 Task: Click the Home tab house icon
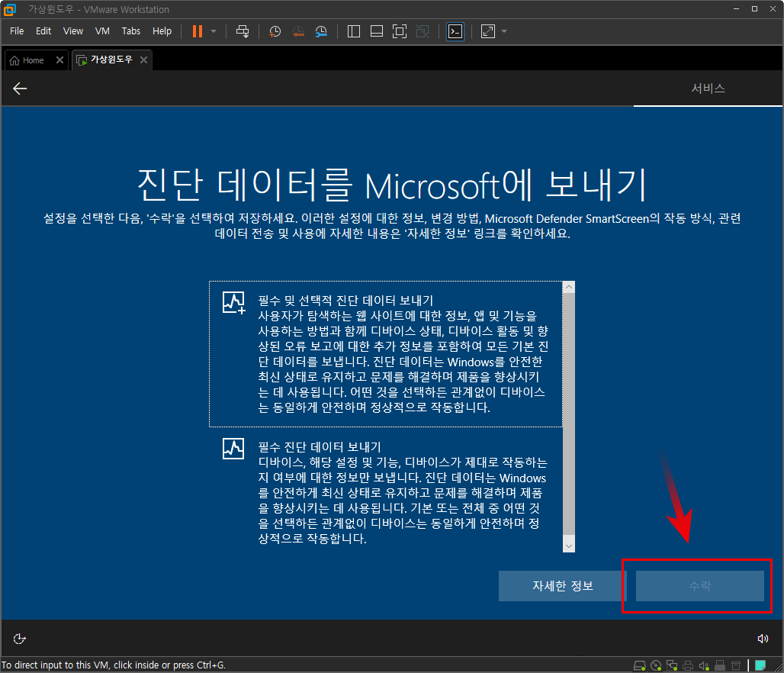(x=14, y=60)
